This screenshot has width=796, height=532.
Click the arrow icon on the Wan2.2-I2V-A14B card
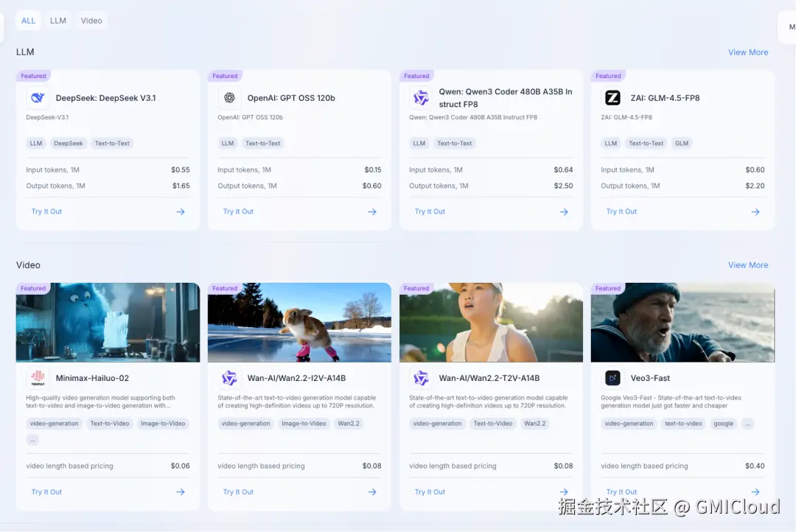pyautogui.click(x=372, y=492)
